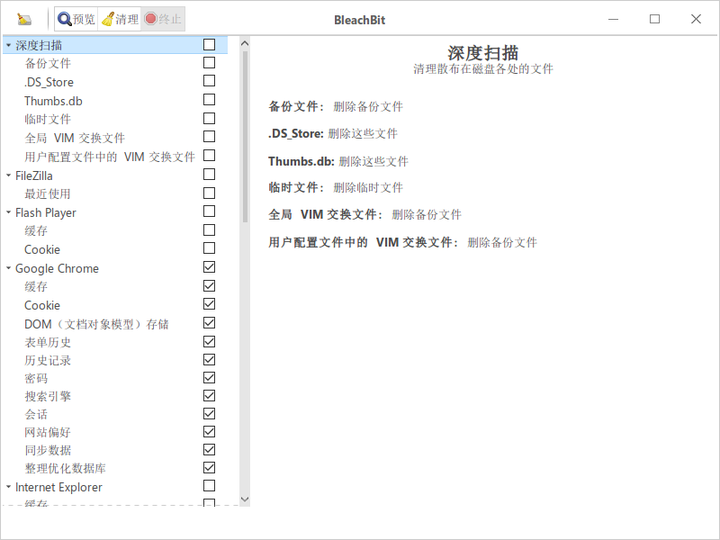720x540 pixels.
Task: Click the 预览 preview button
Action: pos(76,19)
